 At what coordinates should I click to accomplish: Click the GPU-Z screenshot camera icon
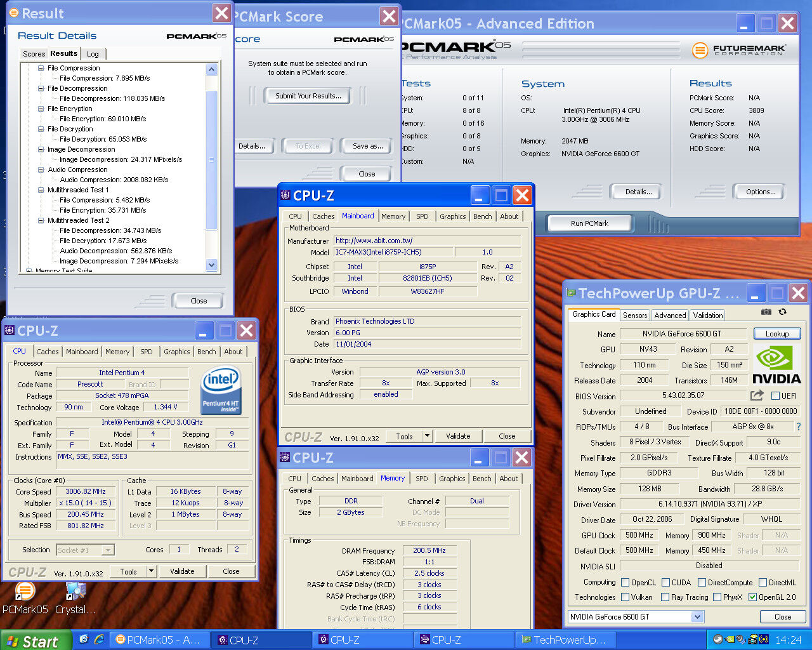pyautogui.click(x=766, y=312)
